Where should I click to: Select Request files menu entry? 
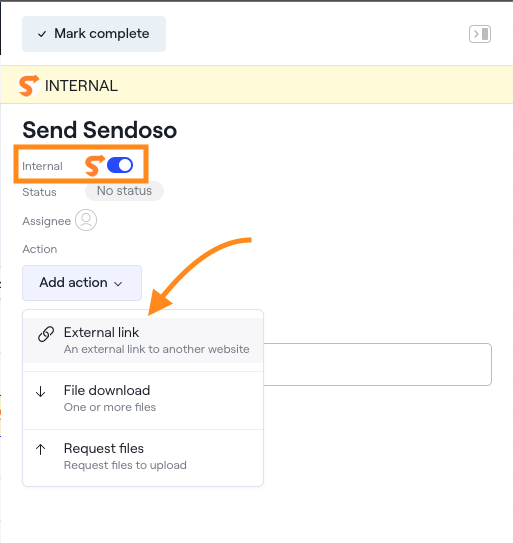[143, 456]
